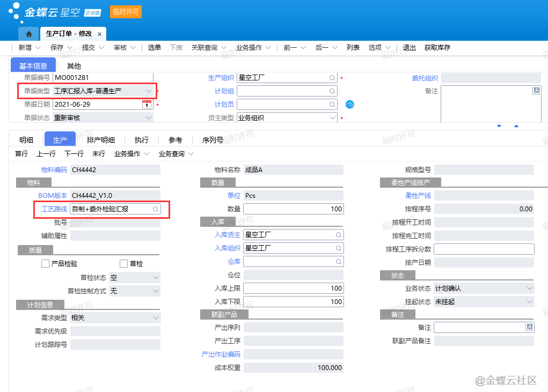The height and width of the screenshot is (392, 548).
Task: Close the 生产订单 - 修改 tab
Action: click(100, 34)
